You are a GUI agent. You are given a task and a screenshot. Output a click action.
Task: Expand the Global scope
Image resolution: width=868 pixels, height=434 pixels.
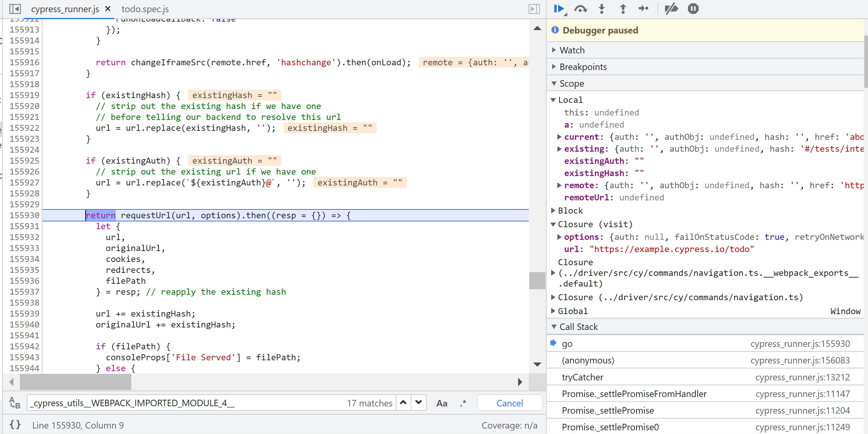(572, 311)
